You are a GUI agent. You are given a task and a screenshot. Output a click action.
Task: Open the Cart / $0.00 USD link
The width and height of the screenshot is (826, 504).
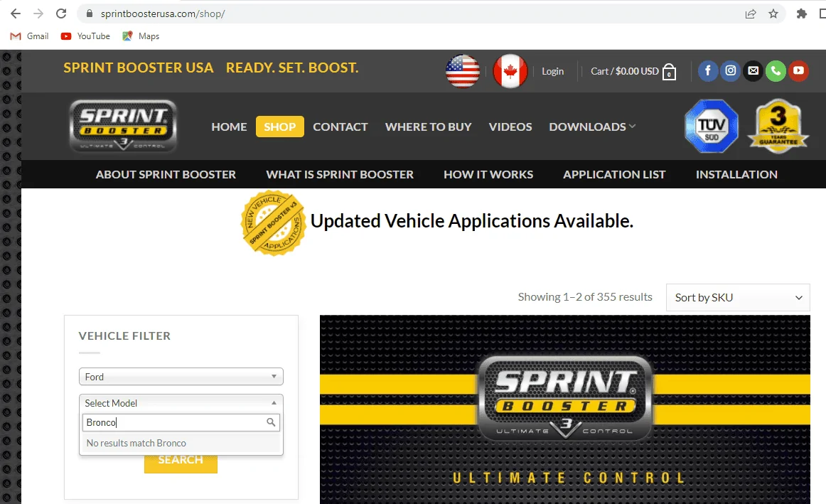click(625, 71)
